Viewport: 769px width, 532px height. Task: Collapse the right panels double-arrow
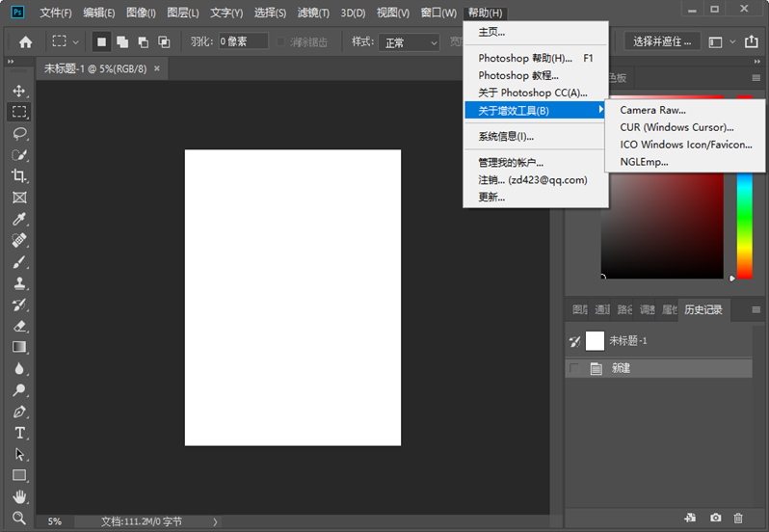(x=756, y=62)
